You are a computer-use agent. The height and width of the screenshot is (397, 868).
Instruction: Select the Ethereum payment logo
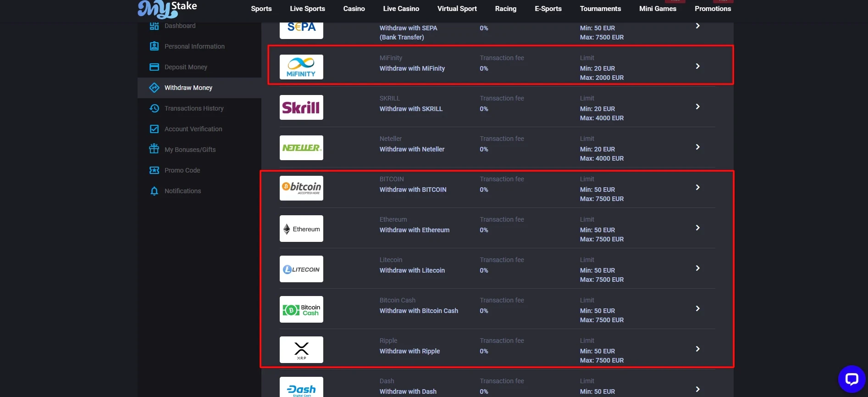coord(301,229)
